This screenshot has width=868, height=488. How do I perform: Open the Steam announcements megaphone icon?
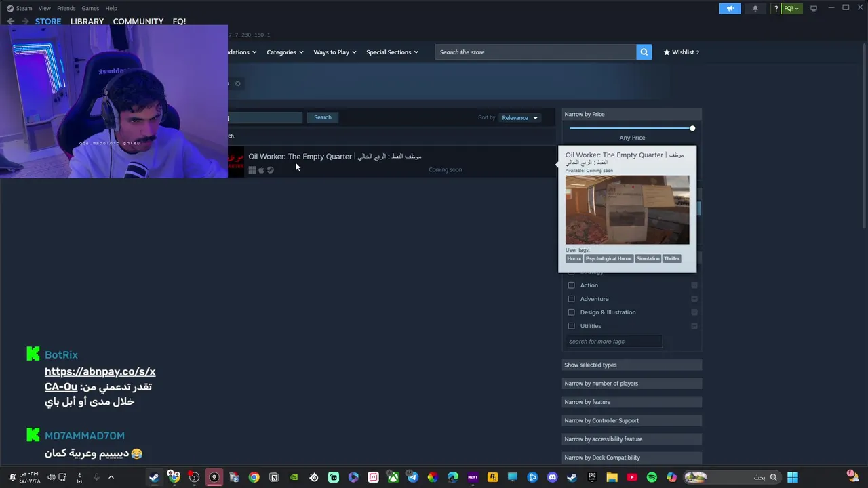[x=730, y=8]
